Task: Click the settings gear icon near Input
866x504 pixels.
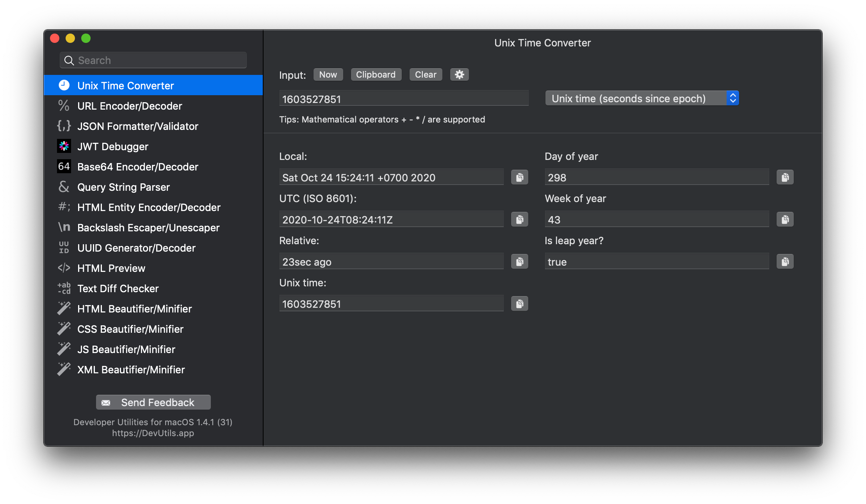Action: point(460,74)
